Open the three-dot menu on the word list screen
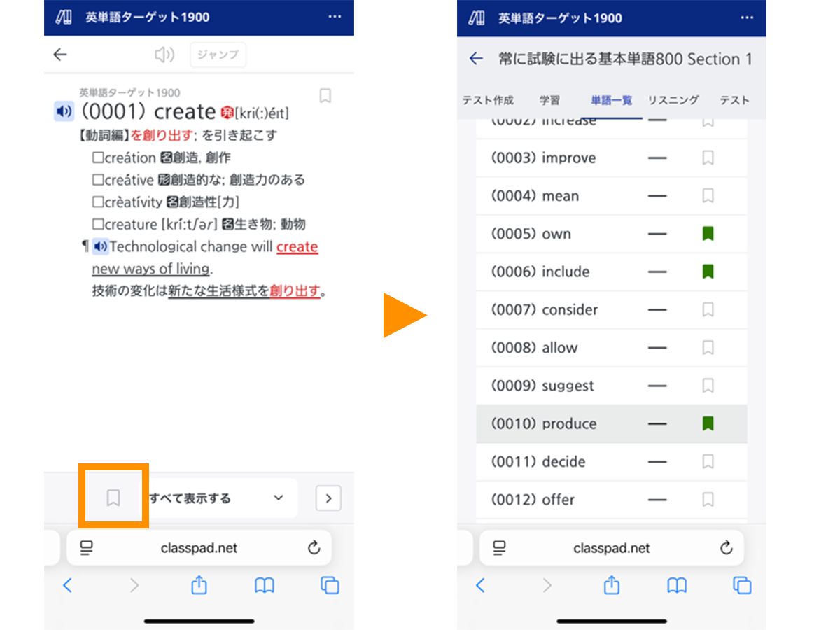840x630 pixels. 748,17
